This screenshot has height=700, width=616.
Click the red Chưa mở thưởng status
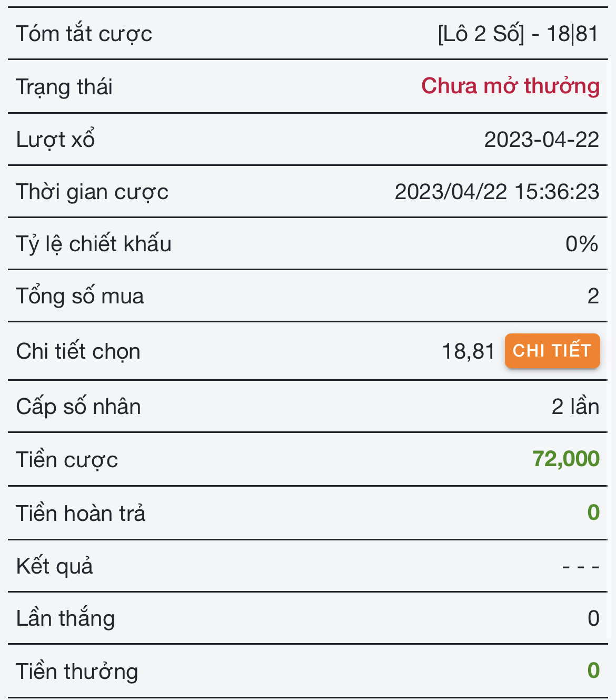tap(510, 86)
